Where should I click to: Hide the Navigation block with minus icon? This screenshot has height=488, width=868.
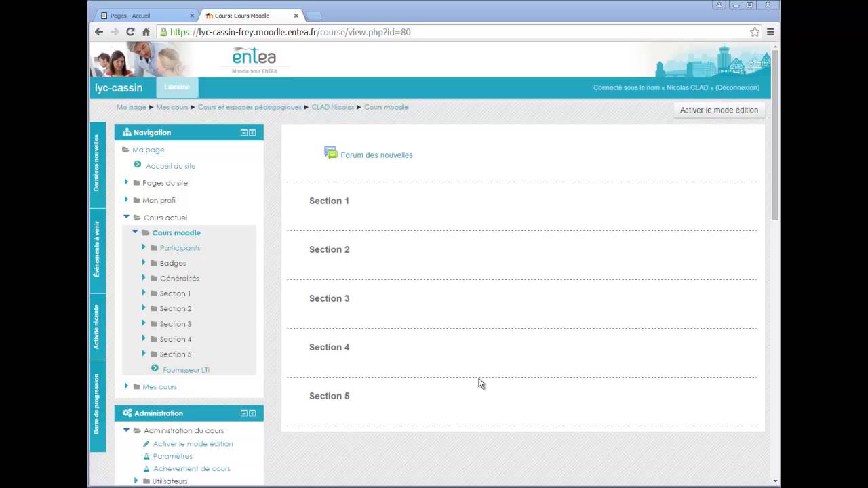[244, 132]
